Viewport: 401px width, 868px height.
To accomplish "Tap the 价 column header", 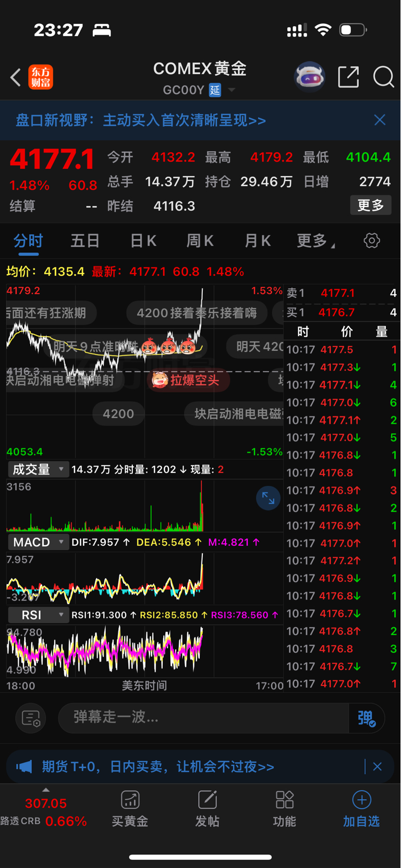I will coord(347,332).
